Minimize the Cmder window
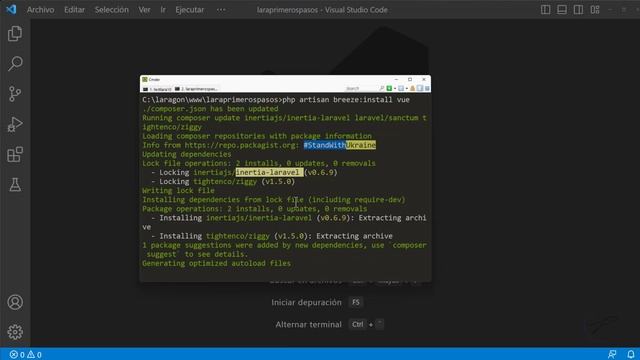This screenshot has height=360, width=640. pyautogui.click(x=396, y=79)
